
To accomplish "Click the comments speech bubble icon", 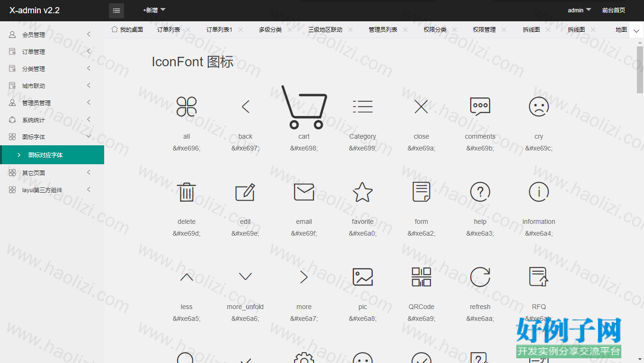I will coord(480,106).
